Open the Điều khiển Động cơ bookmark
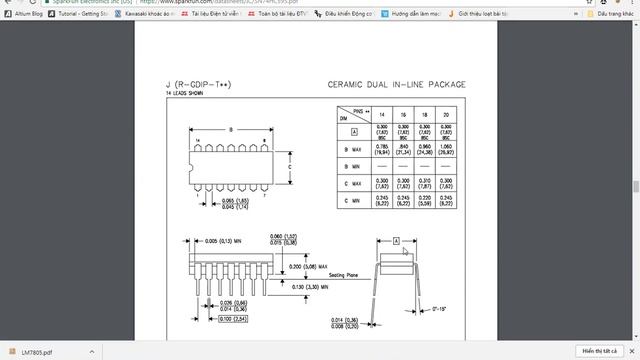The width and height of the screenshot is (640, 360). point(344,14)
